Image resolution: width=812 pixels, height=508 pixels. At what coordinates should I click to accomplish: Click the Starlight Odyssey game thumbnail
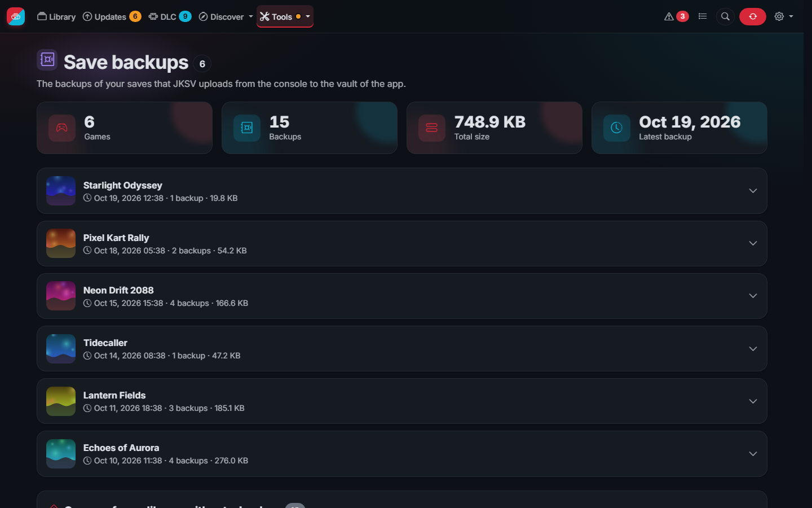[x=61, y=191]
